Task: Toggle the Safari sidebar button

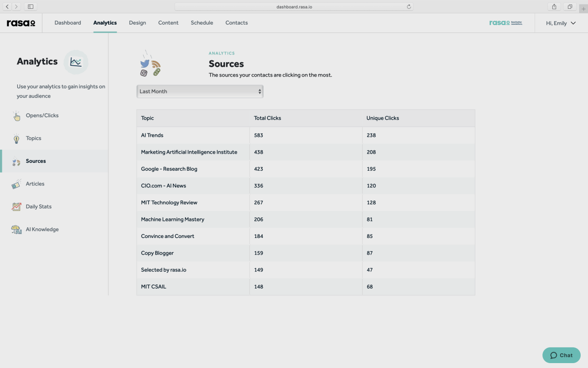Action: [x=30, y=6]
